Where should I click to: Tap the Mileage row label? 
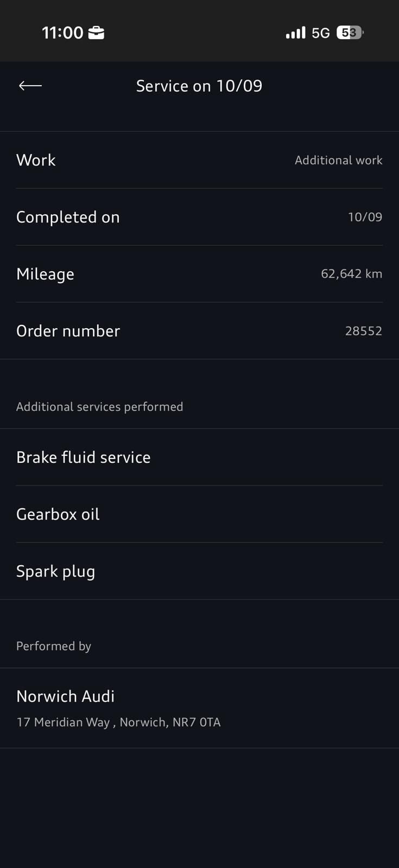tap(45, 274)
